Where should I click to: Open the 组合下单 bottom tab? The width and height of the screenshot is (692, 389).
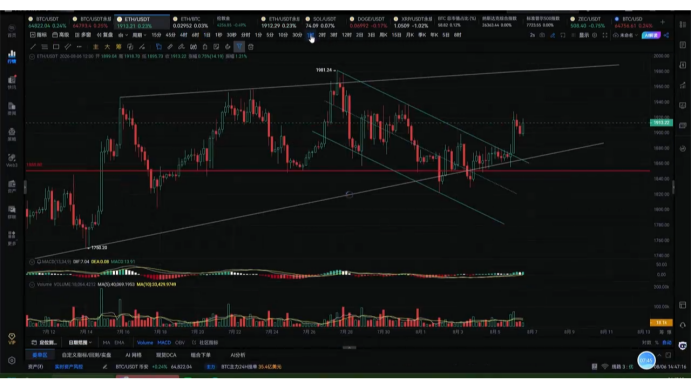[200, 355]
